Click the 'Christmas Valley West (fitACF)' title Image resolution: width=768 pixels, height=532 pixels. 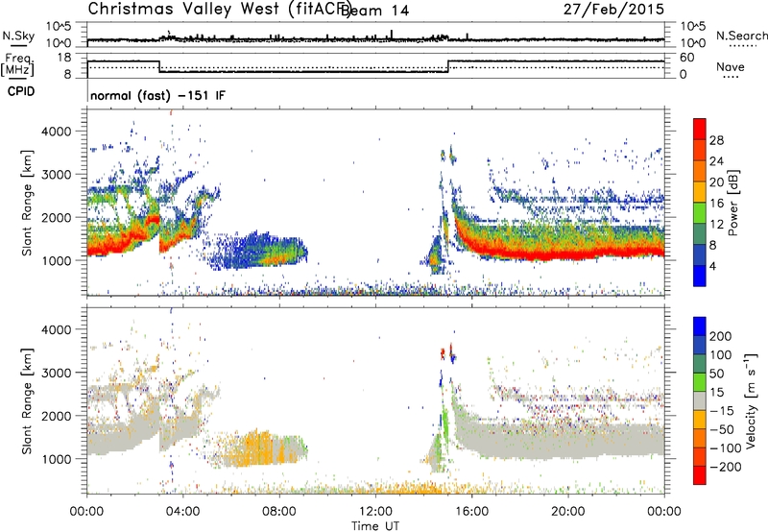click(x=219, y=9)
